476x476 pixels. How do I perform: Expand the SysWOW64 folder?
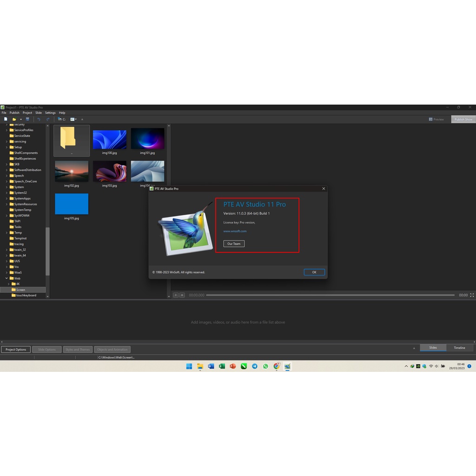(x=7, y=216)
